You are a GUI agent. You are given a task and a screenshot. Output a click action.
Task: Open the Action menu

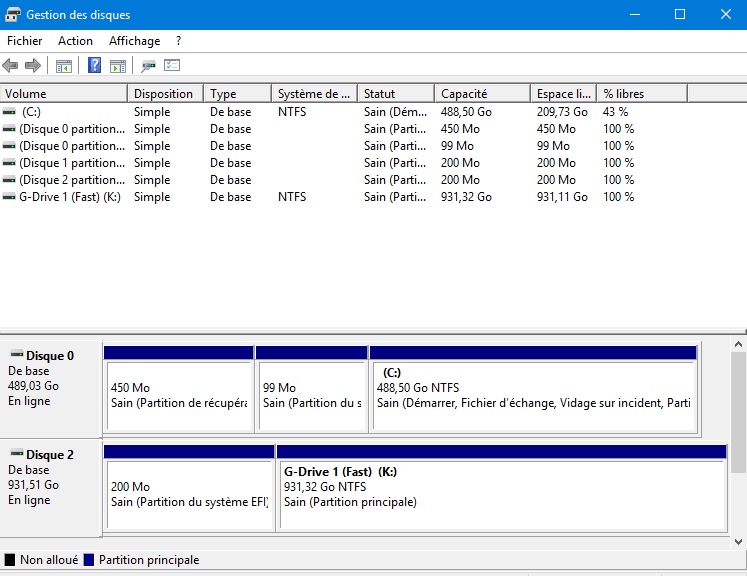[75, 41]
